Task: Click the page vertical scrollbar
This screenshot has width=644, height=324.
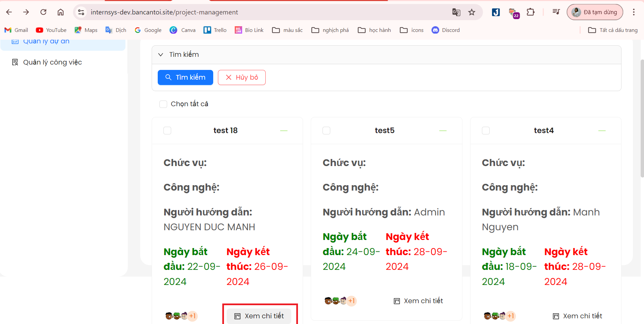Action: (642, 118)
